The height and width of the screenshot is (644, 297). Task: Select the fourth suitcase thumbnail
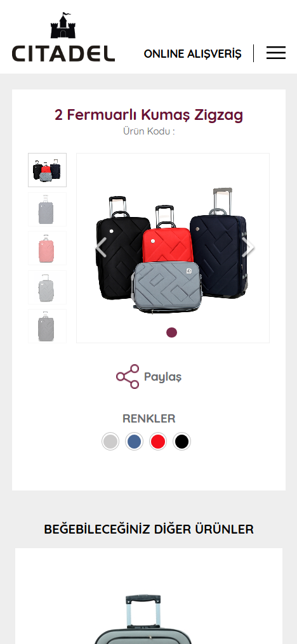47,287
